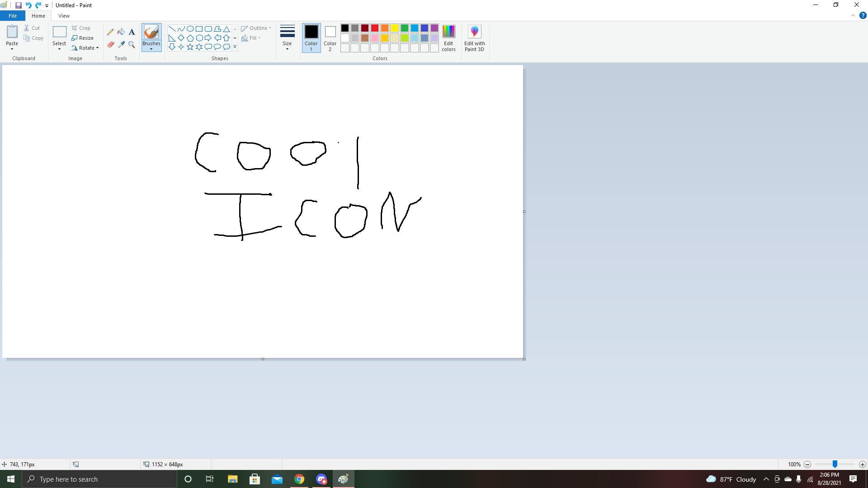Collapse the ribbon with the chevron
Viewport: 868px width, 488px height.
[x=853, y=15]
